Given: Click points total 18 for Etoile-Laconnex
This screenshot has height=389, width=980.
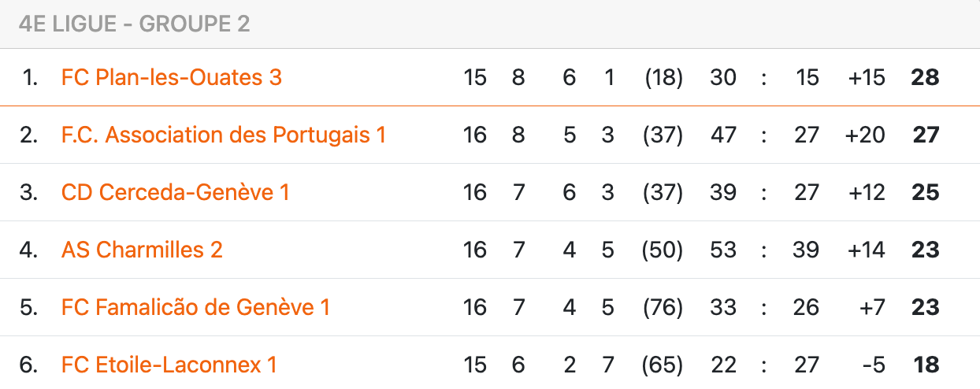Looking at the screenshot, I should pyautogui.click(x=926, y=365).
